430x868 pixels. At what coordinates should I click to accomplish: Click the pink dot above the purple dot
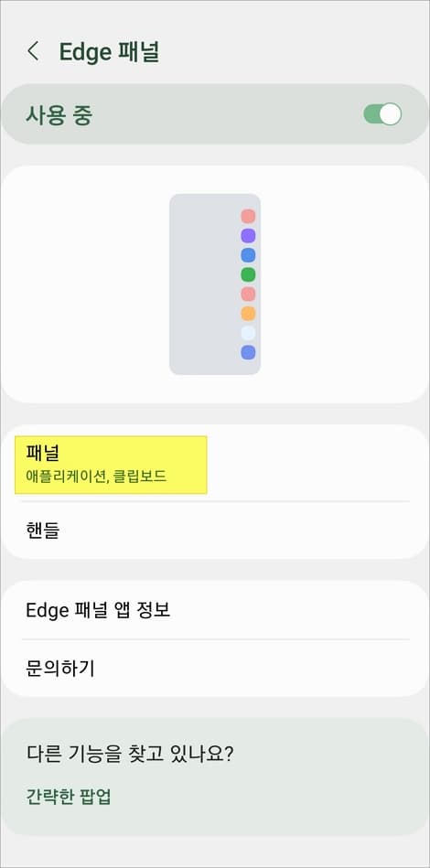248,217
